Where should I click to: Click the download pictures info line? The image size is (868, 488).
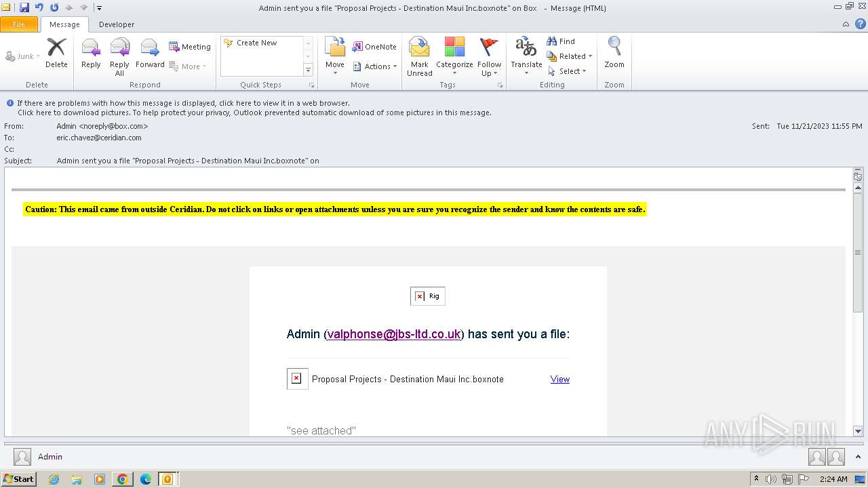coord(254,113)
